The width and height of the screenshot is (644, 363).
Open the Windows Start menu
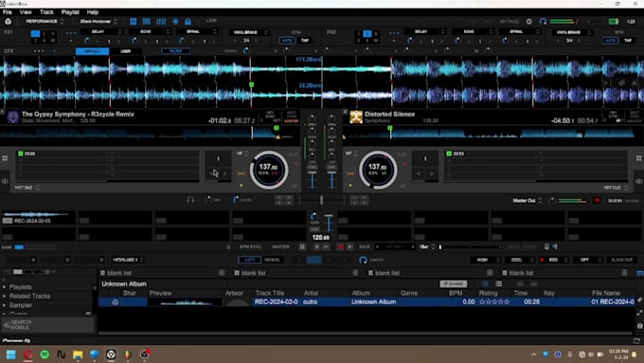point(11,354)
